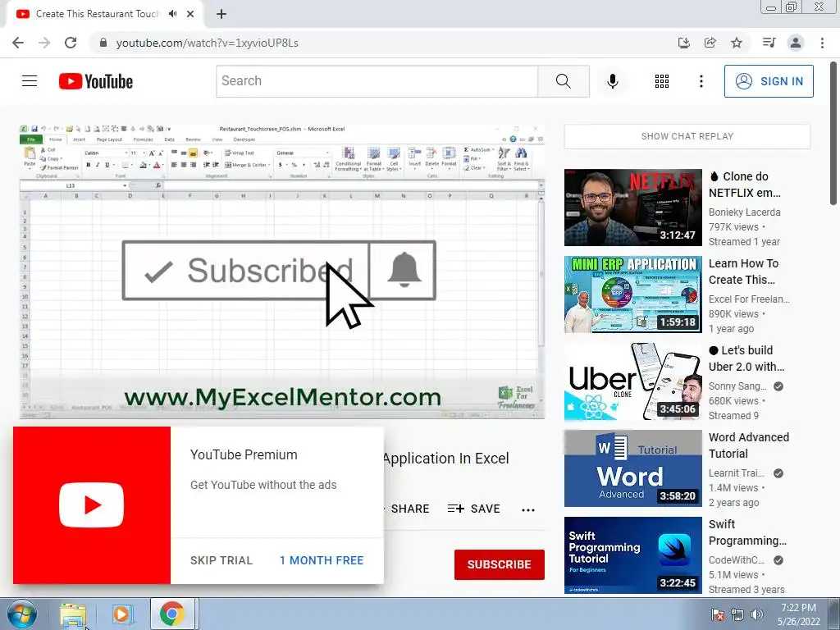Mute the tab via speaker icon

pyautogui.click(x=172, y=14)
